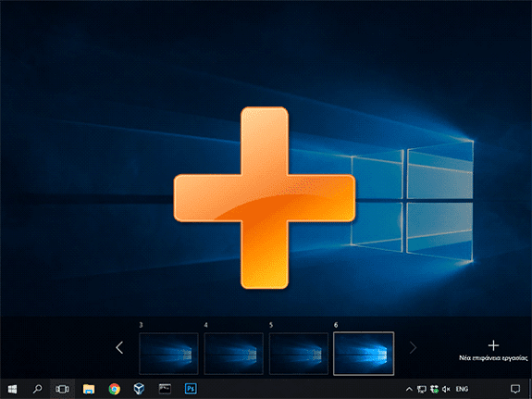
Task: Open the network status tray icon
Action: tap(422, 389)
